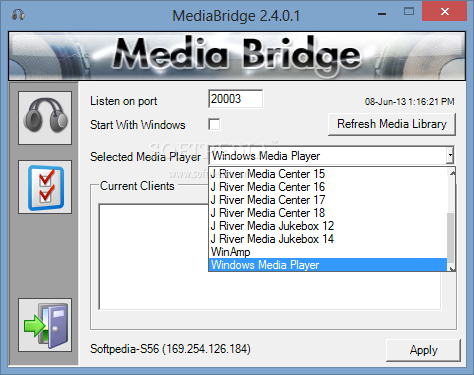Choose J River Media Center 15
Image resolution: width=474 pixels, height=375 pixels.
coord(328,174)
